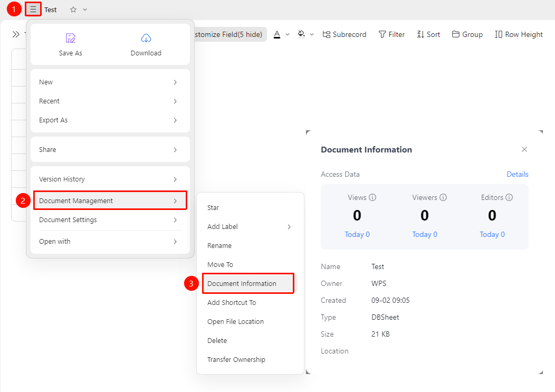Open the Version History submenu
The height and width of the screenshot is (392, 555).
110,179
